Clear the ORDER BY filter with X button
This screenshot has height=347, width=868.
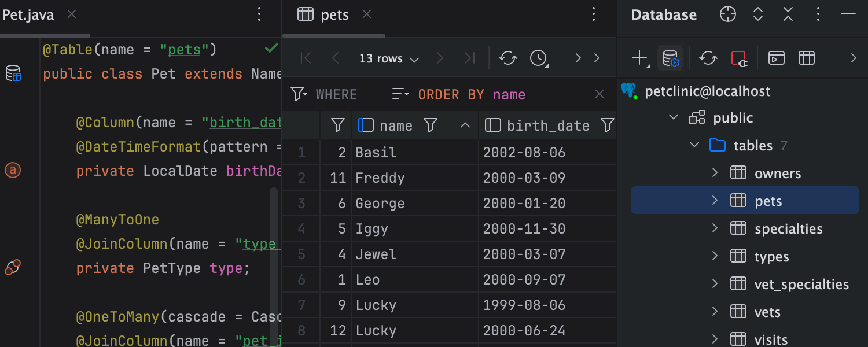tap(599, 94)
